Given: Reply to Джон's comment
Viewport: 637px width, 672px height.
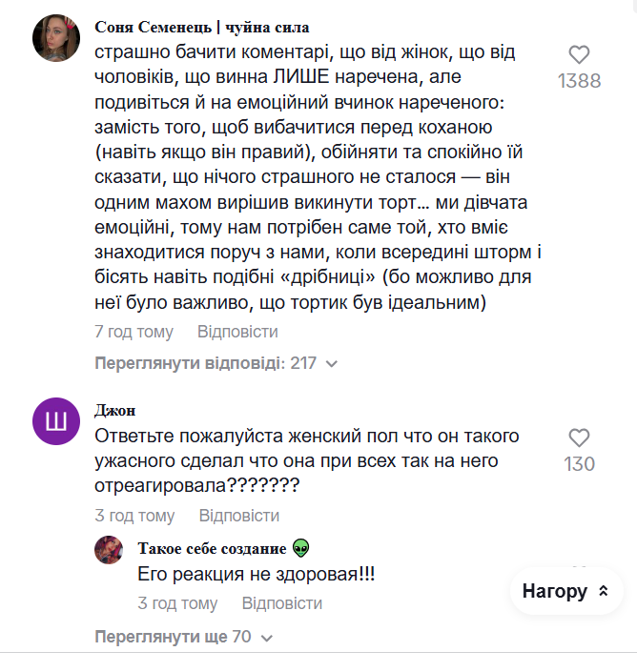Looking at the screenshot, I should 238,516.
